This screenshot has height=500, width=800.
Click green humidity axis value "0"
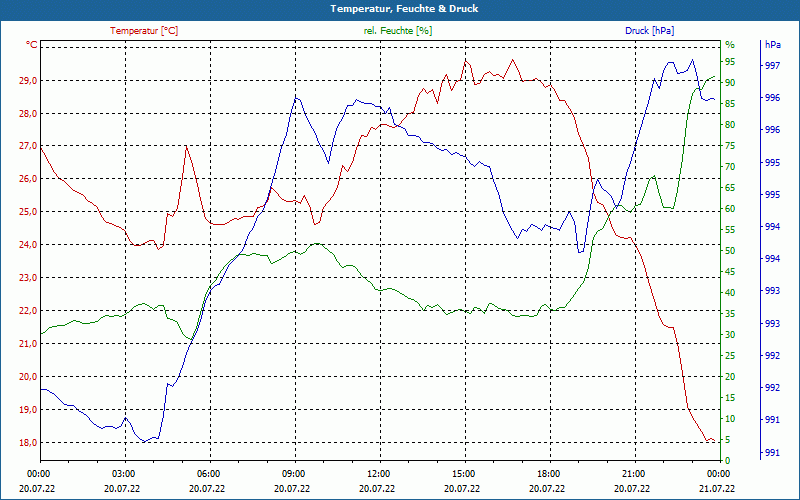pyautogui.click(x=728, y=461)
